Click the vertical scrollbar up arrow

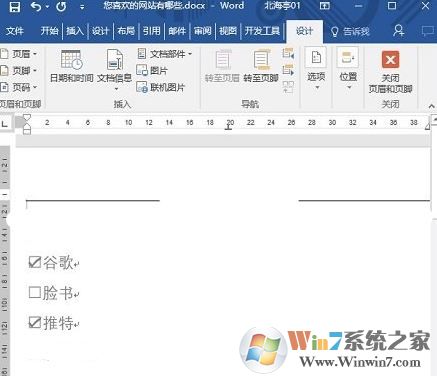coord(434,119)
